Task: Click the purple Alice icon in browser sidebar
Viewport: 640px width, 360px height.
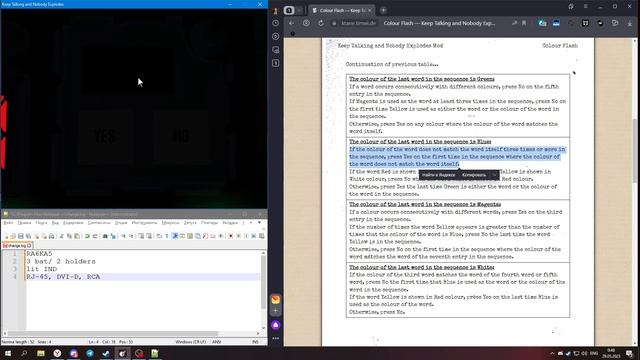Action: point(276,325)
